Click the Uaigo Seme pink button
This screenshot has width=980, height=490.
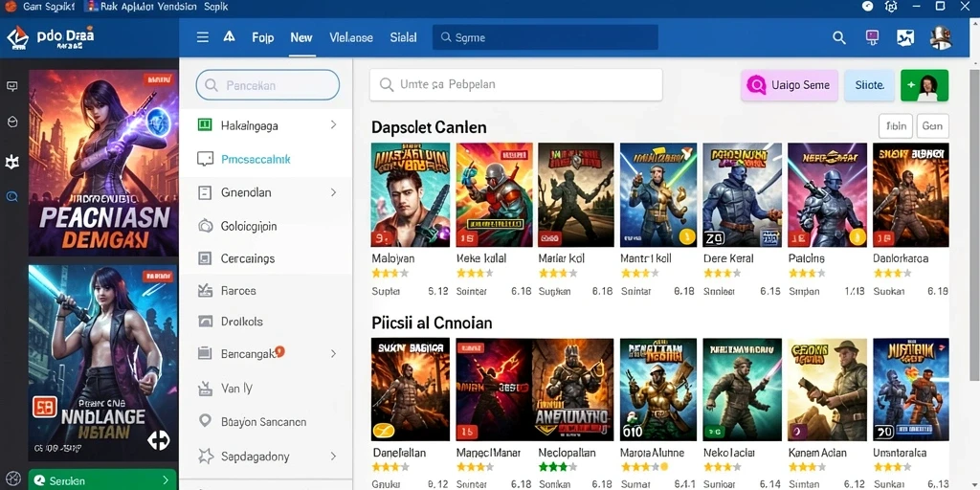tap(790, 85)
